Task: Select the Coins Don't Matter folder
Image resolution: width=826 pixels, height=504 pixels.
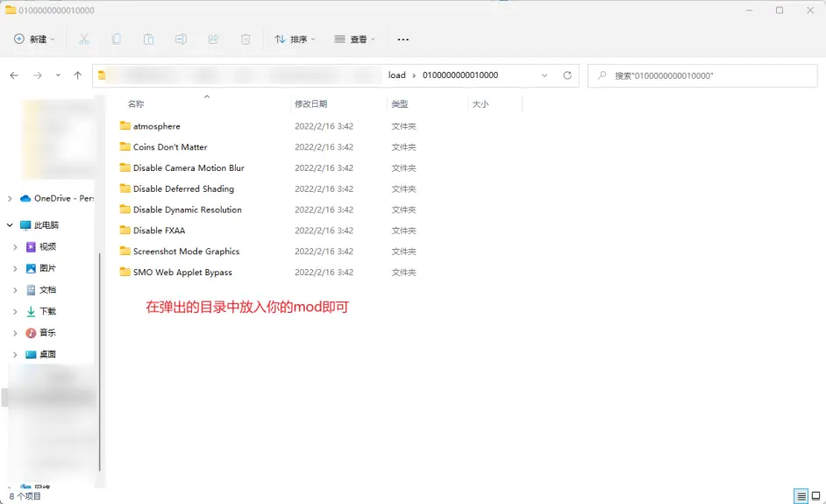Action: pyautogui.click(x=170, y=147)
